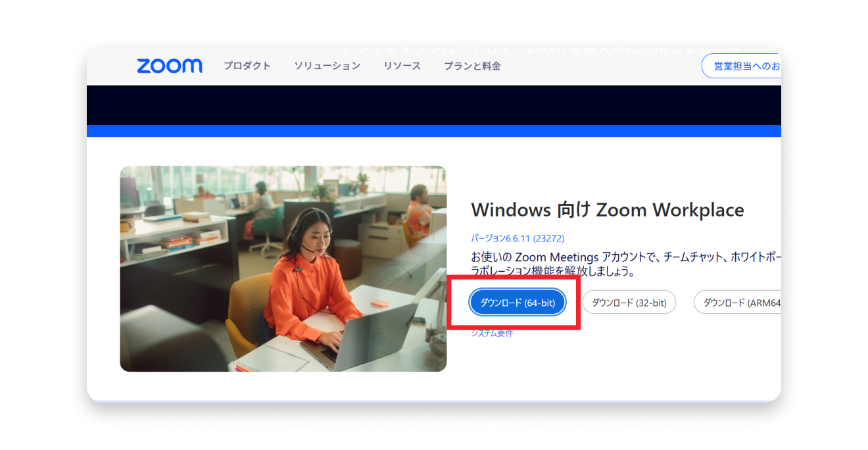This screenshot has width=868, height=450.
Task: Open the プロダクト menu
Action: [247, 66]
